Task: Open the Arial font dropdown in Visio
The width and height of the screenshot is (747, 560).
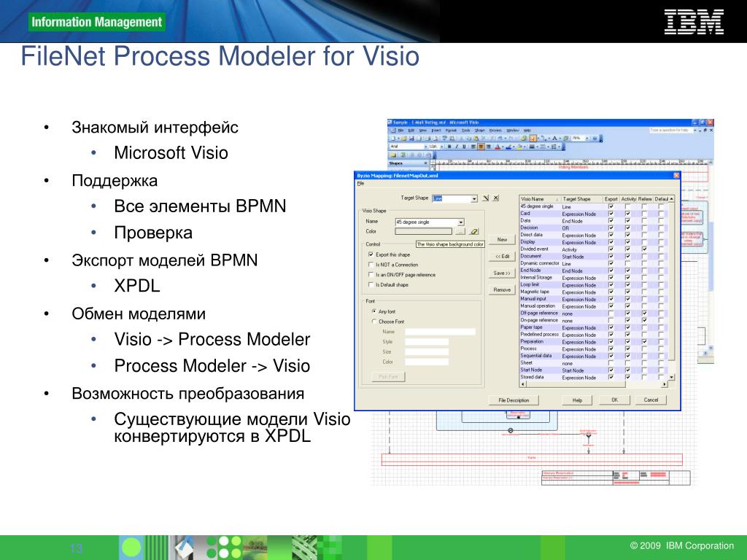Action: (x=426, y=147)
